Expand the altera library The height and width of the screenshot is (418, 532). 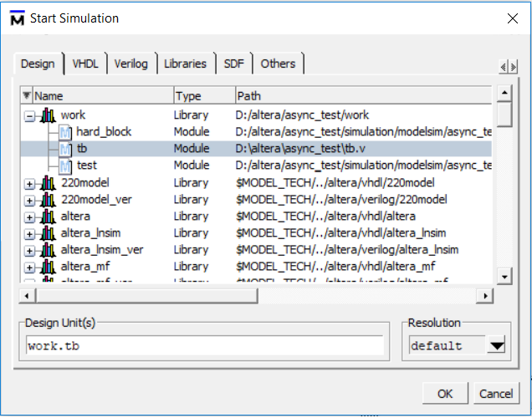[x=29, y=217]
